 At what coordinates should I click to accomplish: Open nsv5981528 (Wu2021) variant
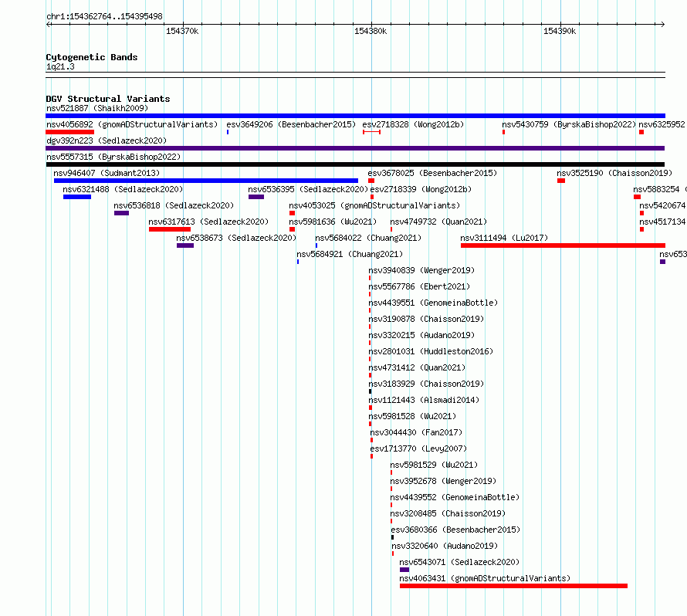(x=412, y=416)
